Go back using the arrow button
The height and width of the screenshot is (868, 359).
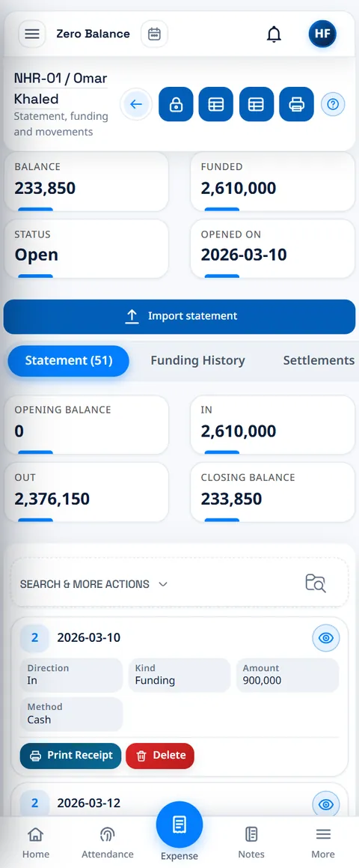coord(136,104)
